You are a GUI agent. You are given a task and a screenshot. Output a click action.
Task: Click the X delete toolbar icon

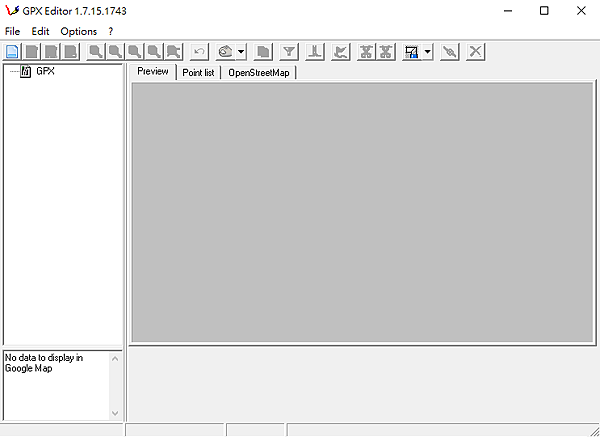click(x=476, y=52)
